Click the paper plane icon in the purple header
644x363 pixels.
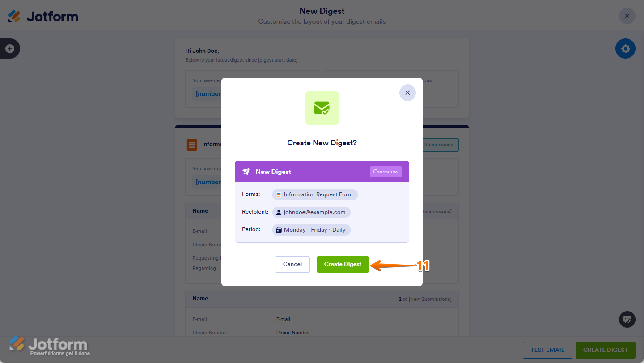point(246,172)
